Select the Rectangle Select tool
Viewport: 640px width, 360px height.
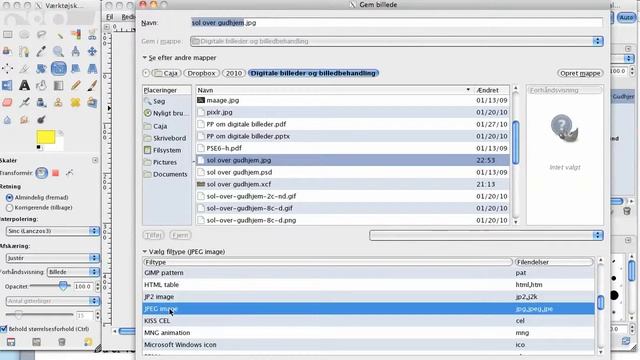pyautogui.click(x=7, y=35)
